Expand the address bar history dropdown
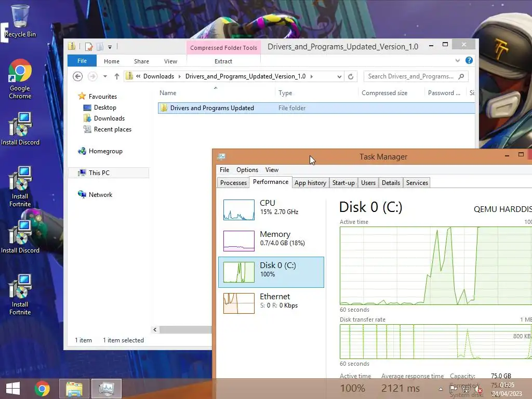Image resolution: width=532 pixels, height=399 pixels. 339,76
